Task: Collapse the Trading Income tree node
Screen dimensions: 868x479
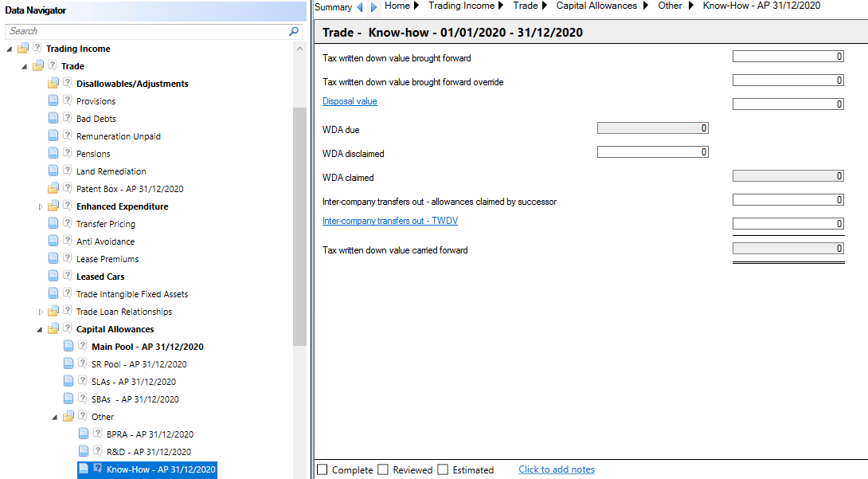Action: coord(10,49)
